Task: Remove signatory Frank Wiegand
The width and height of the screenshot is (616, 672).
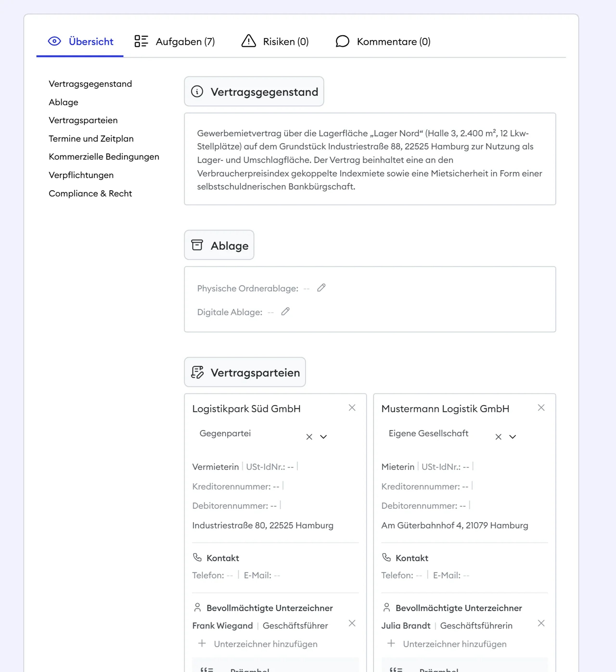Action: (x=352, y=623)
